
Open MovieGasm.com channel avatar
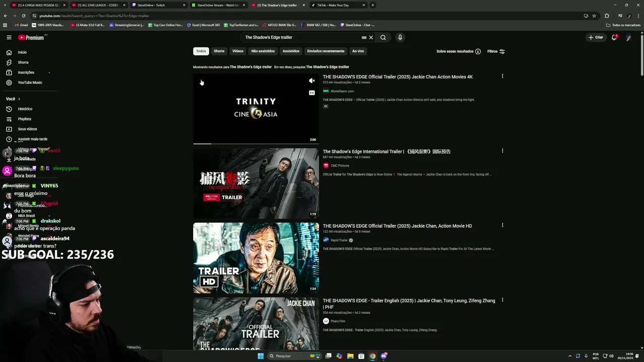pyautogui.click(x=326, y=91)
